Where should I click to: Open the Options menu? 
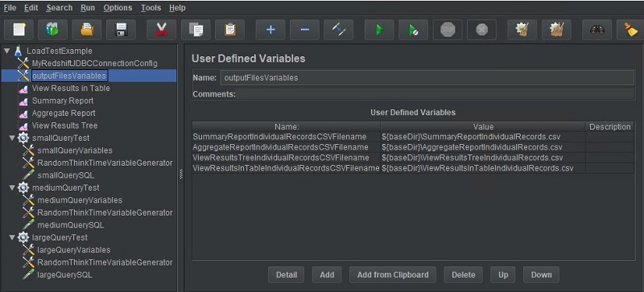click(x=118, y=8)
